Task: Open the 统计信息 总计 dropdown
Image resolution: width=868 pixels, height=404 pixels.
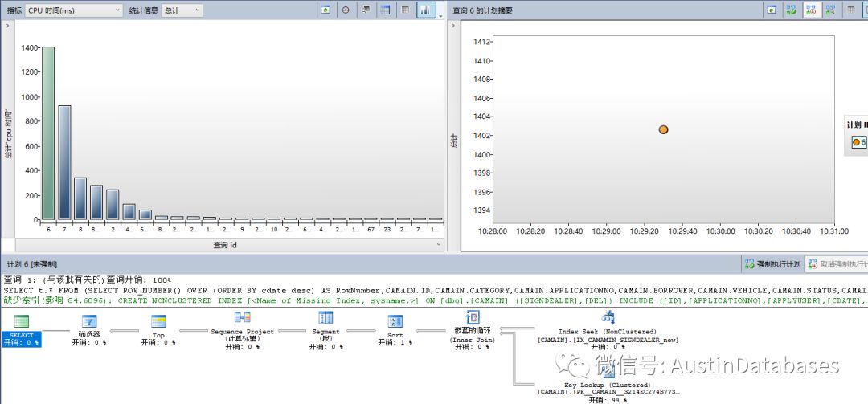Action: pyautogui.click(x=182, y=10)
